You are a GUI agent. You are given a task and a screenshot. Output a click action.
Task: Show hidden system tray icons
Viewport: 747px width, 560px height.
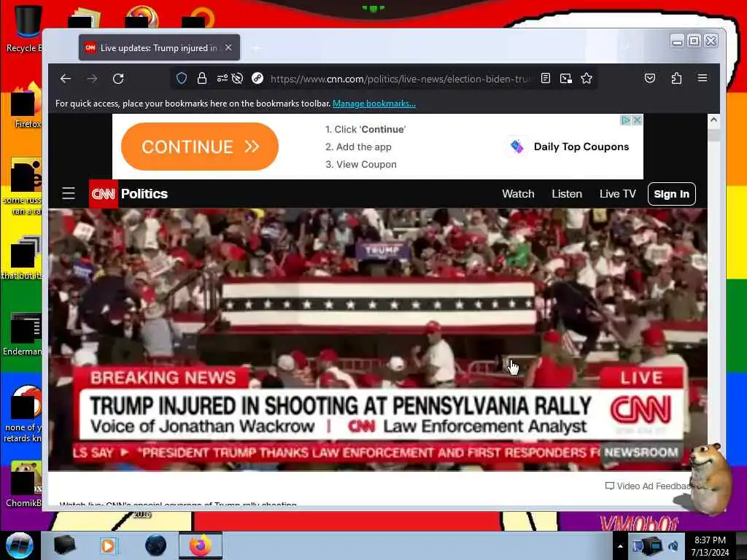[620, 546]
